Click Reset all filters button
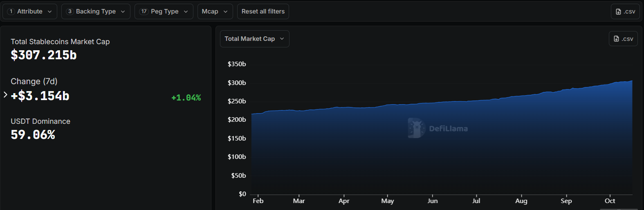The height and width of the screenshot is (210, 644). click(x=263, y=11)
